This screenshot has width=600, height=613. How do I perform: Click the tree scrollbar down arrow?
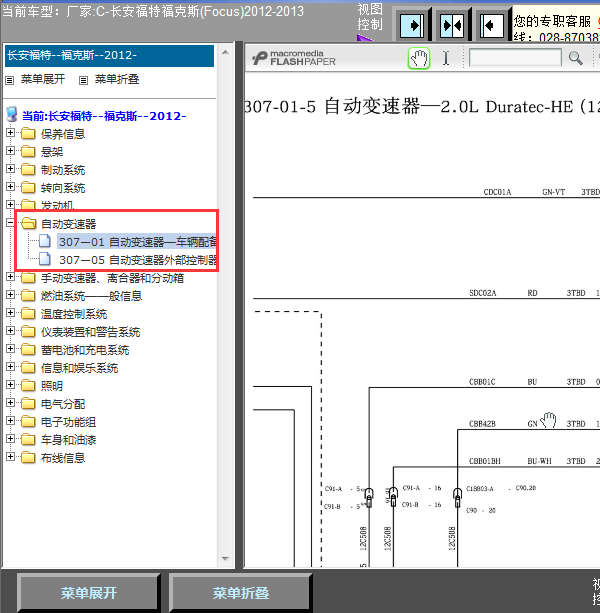pyautogui.click(x=225, y=559)
